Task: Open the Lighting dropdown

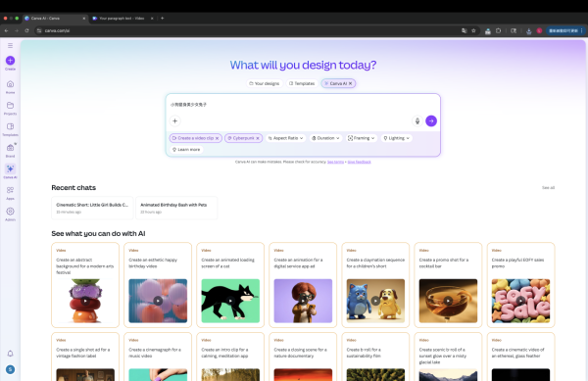Action: [x=396, y=138]
